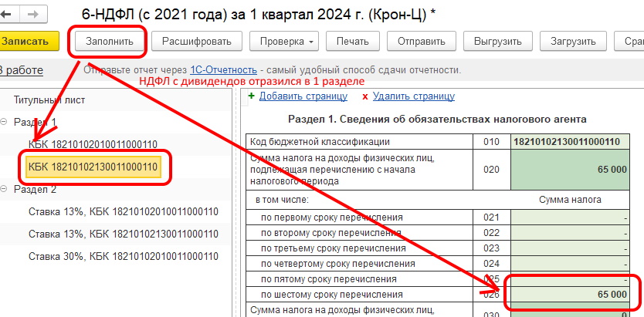
Task: Select highlighted КБК 18210102130011000110 item
Action: 93,167
